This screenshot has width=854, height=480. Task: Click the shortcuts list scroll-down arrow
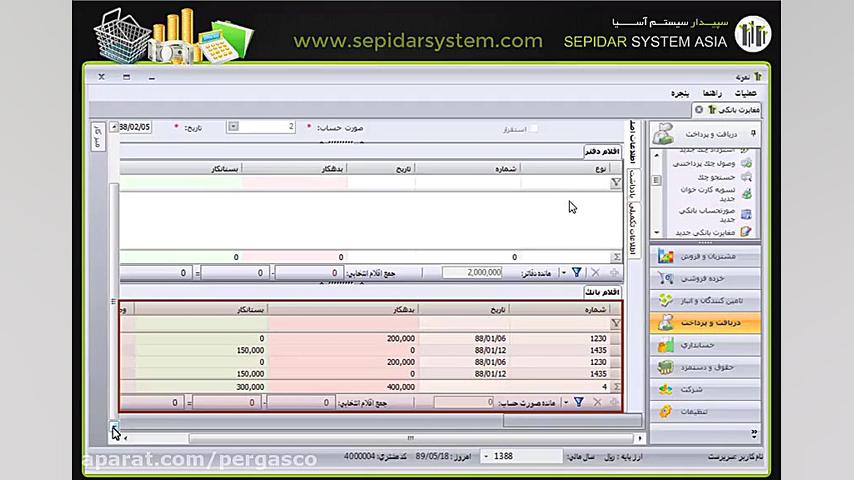[x=657, y=233]
